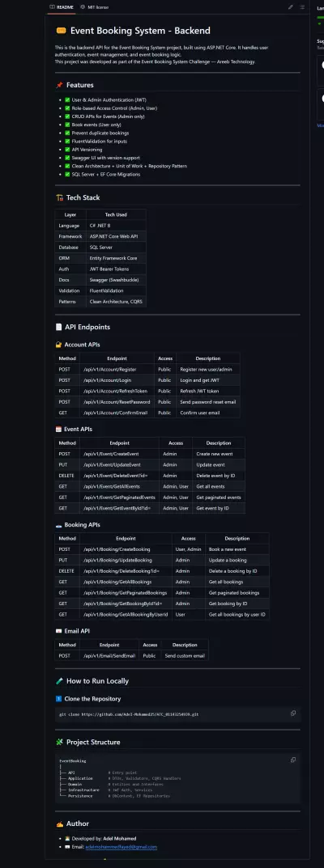Click the check mark beside User & Admin Authentication

pyautogui.click(x=67, y=100)
